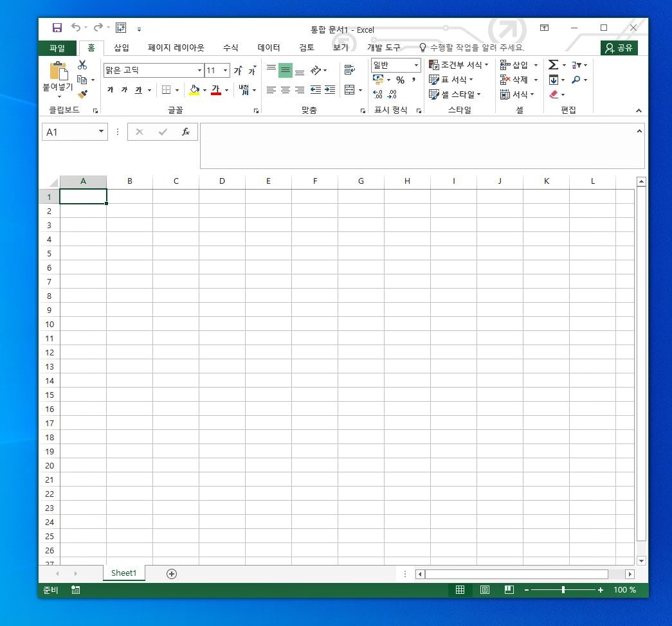Screen dimensions: 672x626
Task: Switch to Developer (개발 도구) tab
Action: pos(383,48)
